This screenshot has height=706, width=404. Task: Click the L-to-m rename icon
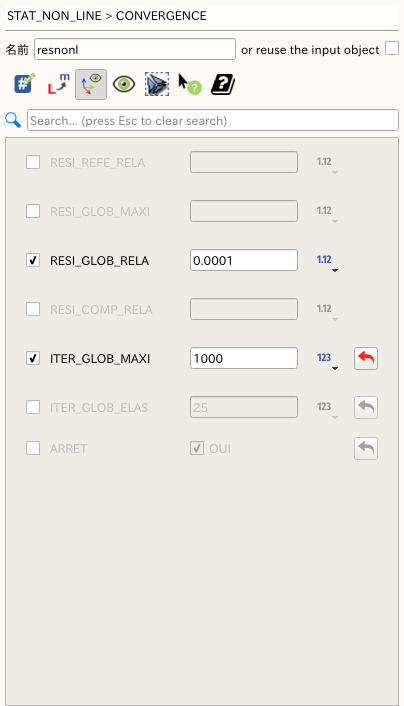pos(59,84)
